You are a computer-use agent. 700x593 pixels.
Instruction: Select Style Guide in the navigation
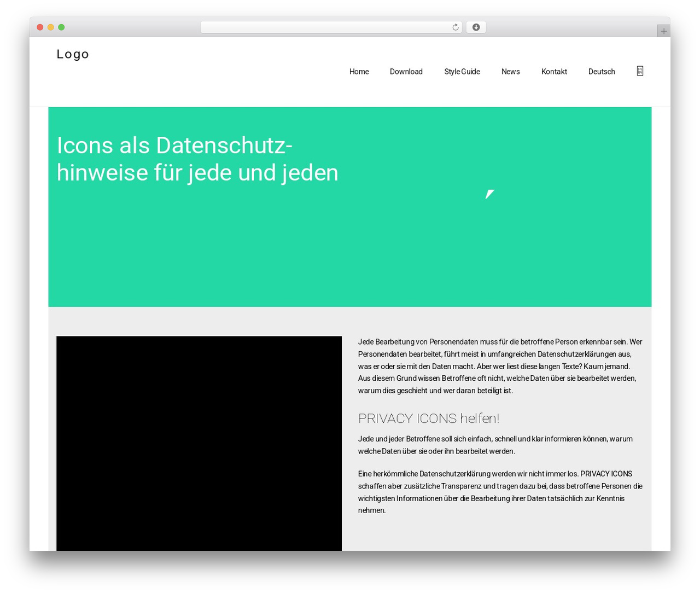[x=462, y=72]
